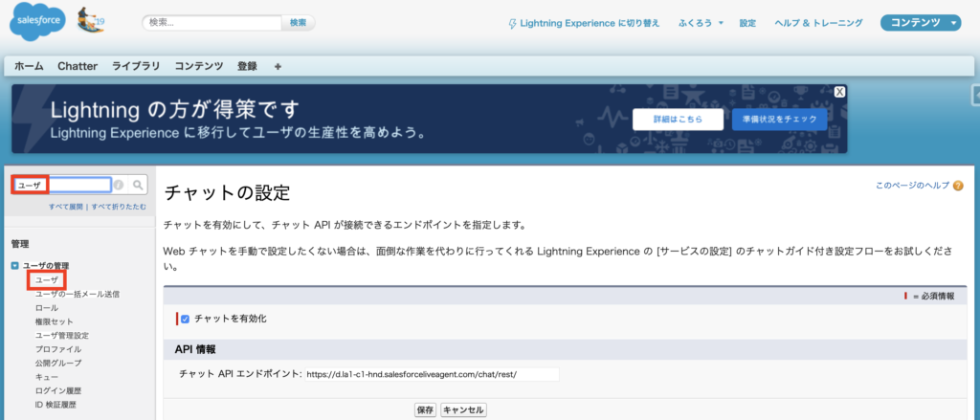Open the 設定 link
Screen dimensions: 980x420
click(x=747, y=23)
